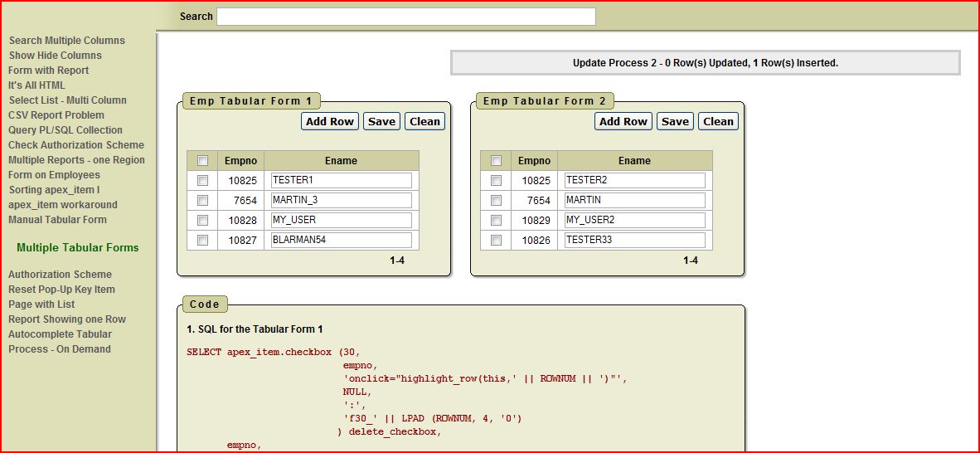Open Search Multiple Columns link
This screenshot has width=980, height=453.
[67, 41]
